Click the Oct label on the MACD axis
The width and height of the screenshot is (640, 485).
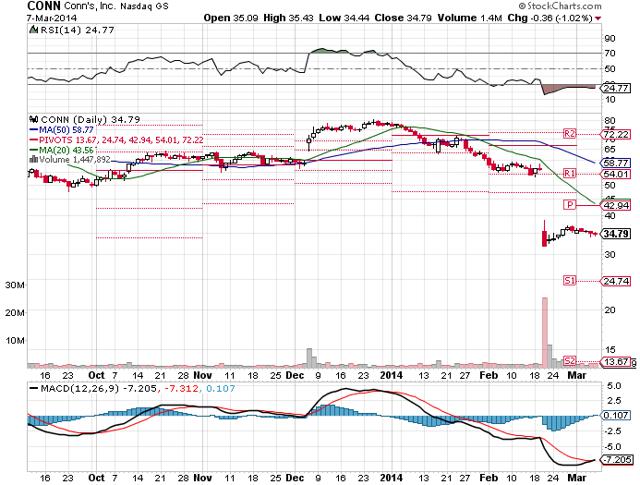click(97, 477)
